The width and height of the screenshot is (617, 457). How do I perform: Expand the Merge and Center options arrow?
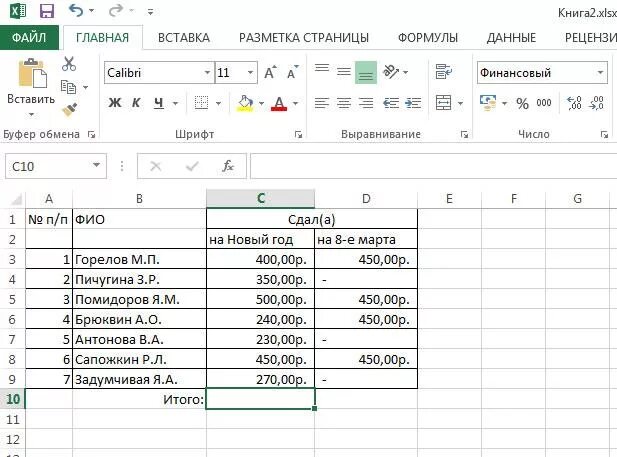pyautogui.click(x=460, y=104)
